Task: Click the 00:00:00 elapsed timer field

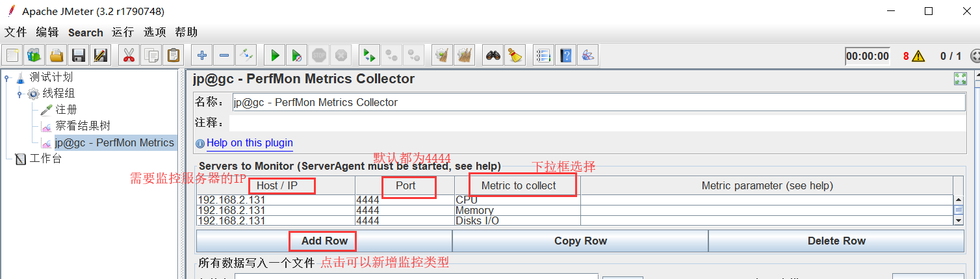Action: click(x=868, y=57)
